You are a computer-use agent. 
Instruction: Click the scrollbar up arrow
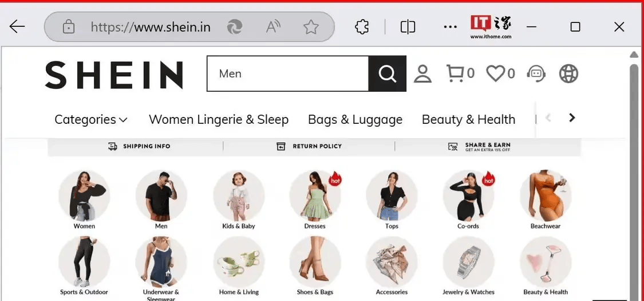click(634, 54)
